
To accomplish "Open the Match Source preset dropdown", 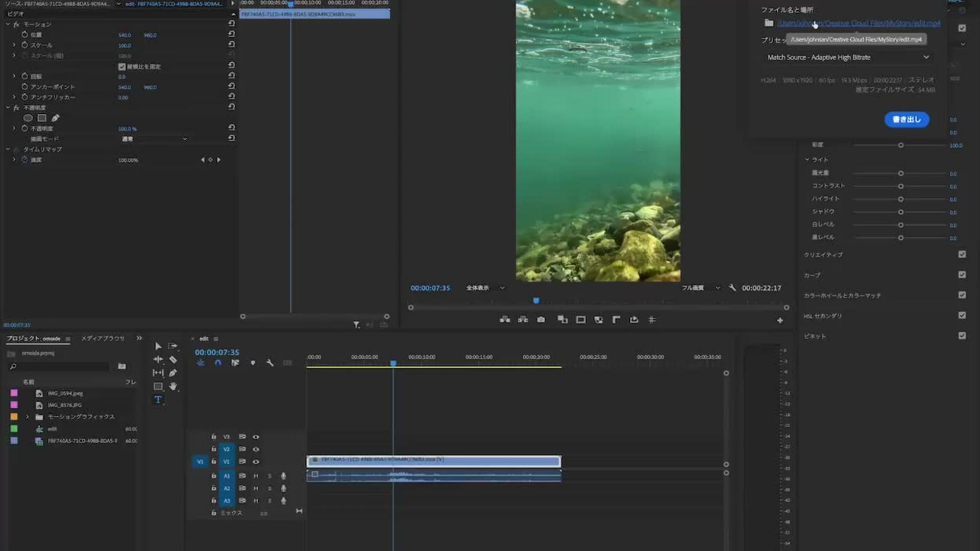I will [x=848, y=57].
